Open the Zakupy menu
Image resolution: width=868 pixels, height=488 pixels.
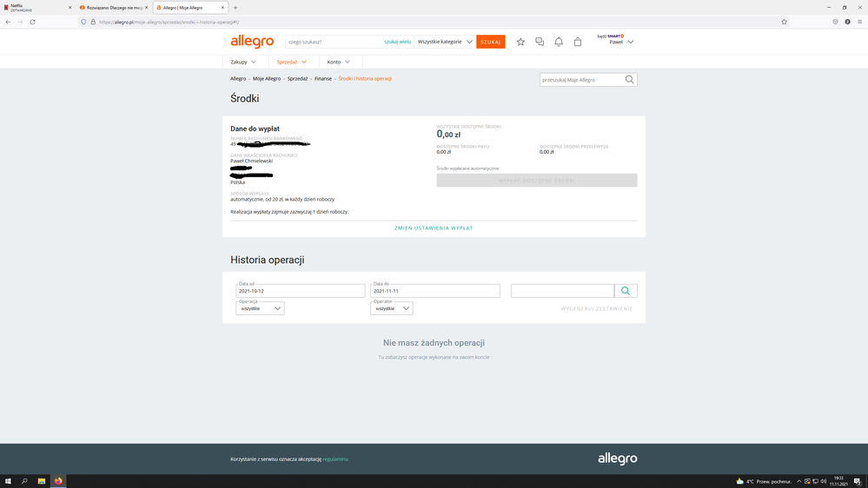tap(243, 63)
